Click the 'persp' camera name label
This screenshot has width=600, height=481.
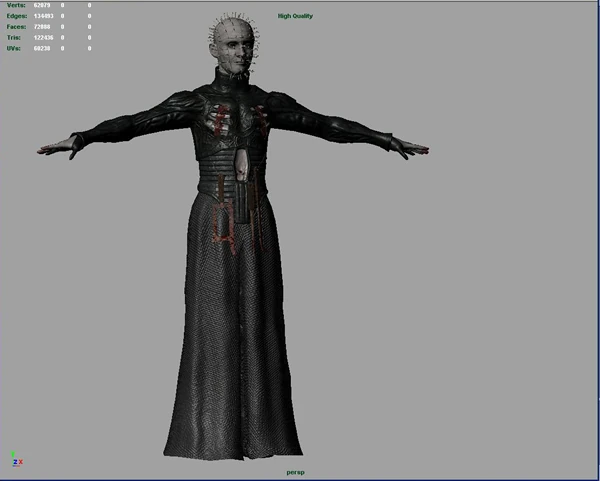click(x=295, y=473)
